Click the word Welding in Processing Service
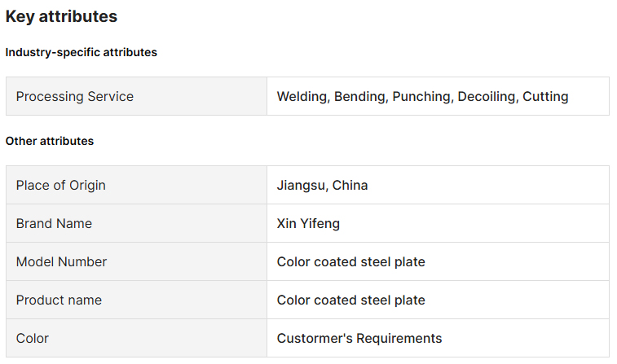Viewport: 617px width, 364px height. [303, 96]
